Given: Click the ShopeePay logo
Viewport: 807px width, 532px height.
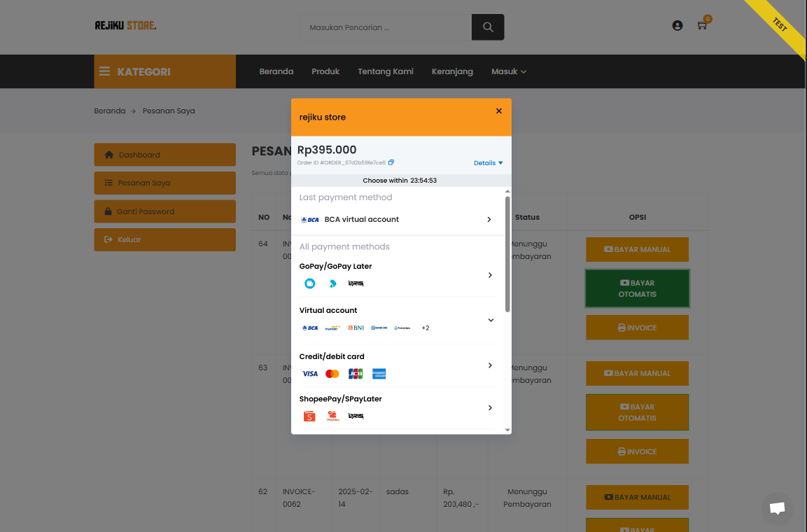Looking at the screenshot, I should pyautogui.click(x=309, y=416).
